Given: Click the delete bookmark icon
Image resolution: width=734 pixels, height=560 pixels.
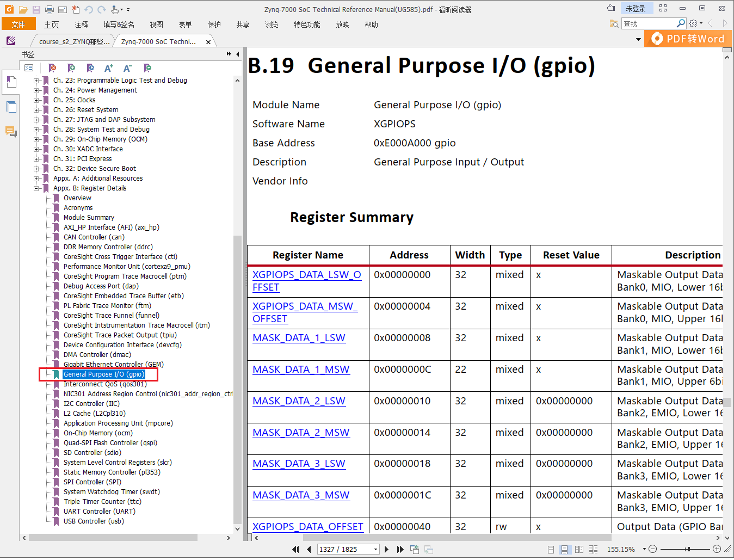Looking at the screenshot, I should click(x=52, y=68).
